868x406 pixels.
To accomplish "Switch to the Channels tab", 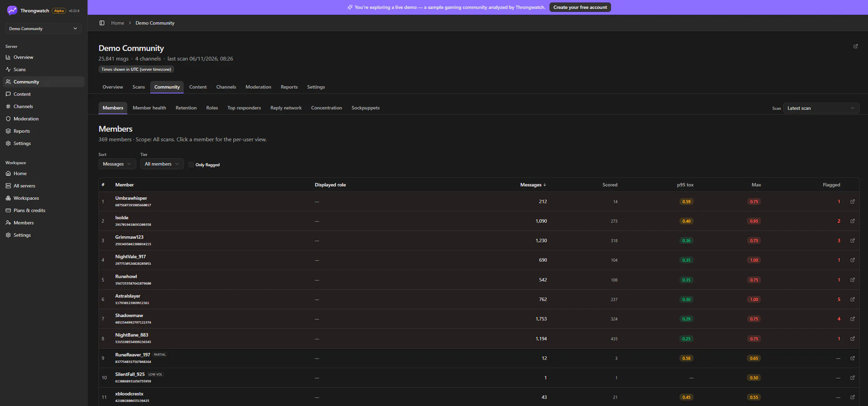I will (x=226, y=87).
